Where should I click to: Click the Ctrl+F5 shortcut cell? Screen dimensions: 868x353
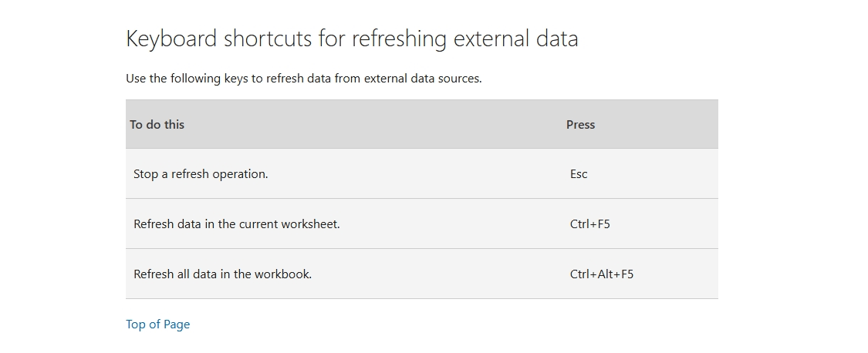tap(590, 224)
